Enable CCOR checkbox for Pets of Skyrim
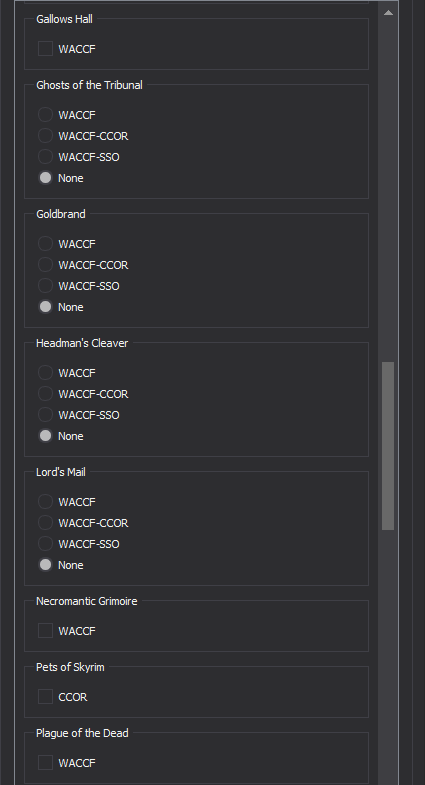 (46, 697)
